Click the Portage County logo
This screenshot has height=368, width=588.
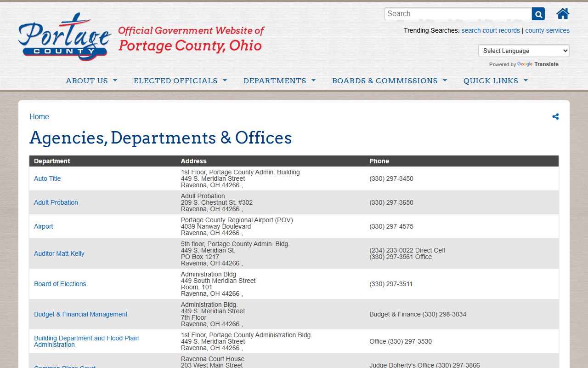[64, 37]
